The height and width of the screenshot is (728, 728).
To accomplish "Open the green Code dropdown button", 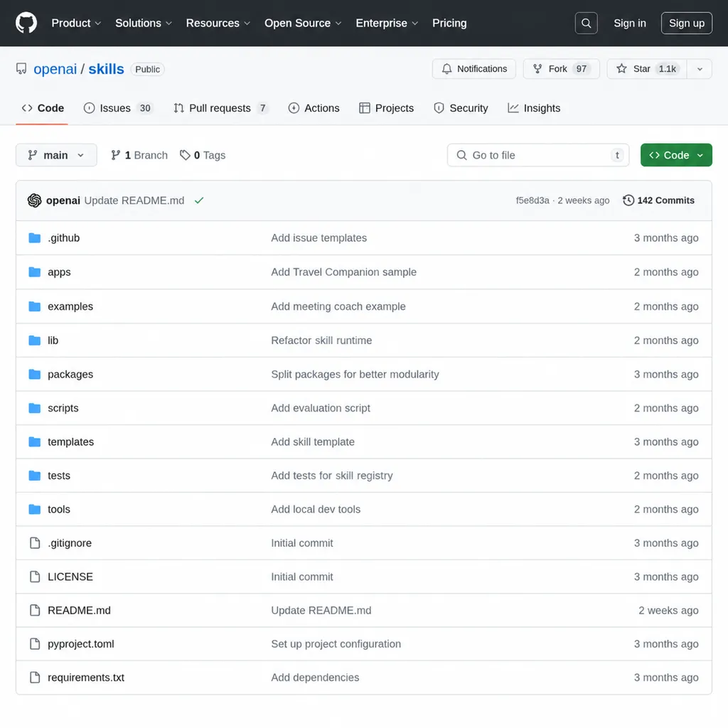I will [676, 155].
